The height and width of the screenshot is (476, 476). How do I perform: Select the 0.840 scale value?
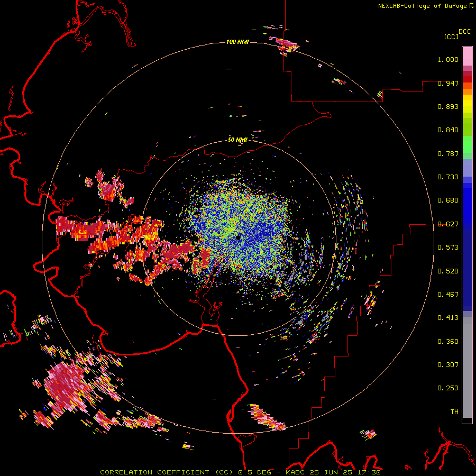pos(448,130)
